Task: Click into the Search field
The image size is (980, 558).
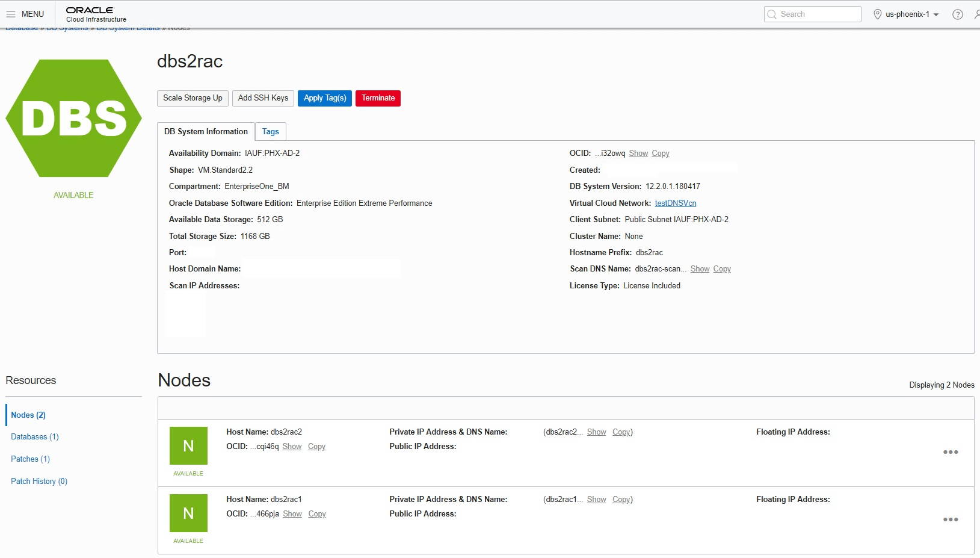Action: tap(812, 14)
